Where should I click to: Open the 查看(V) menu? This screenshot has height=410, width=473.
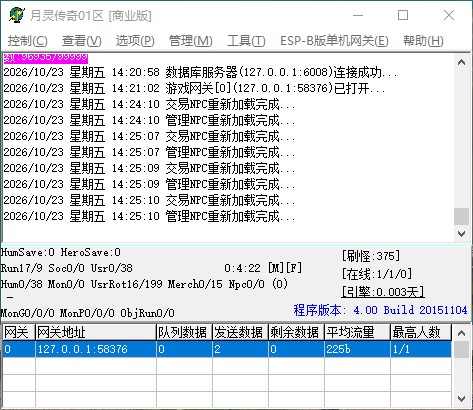click(x=82, y=41)
